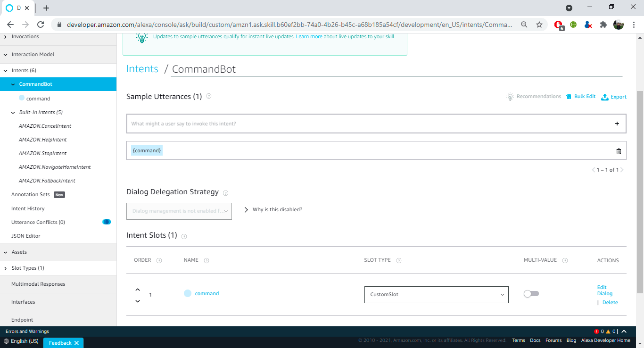644x348 pixels.
Task: Open Annotation Sets
Action: (x=31, y=195)
